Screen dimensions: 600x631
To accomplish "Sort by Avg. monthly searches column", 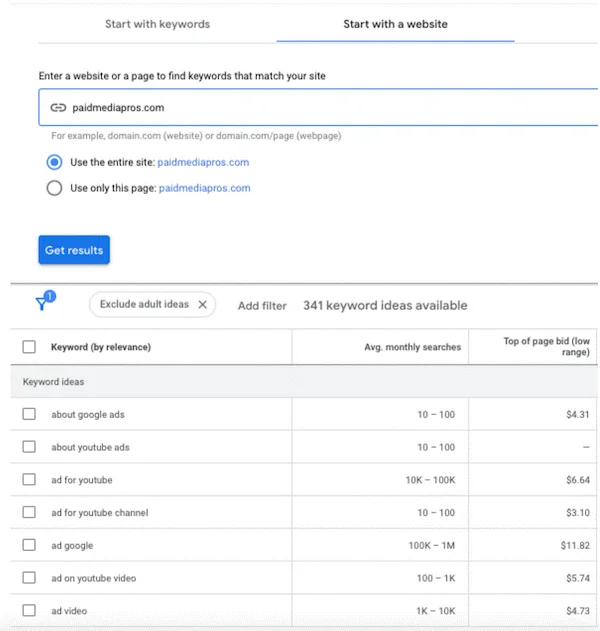I will tap(413, 348).
